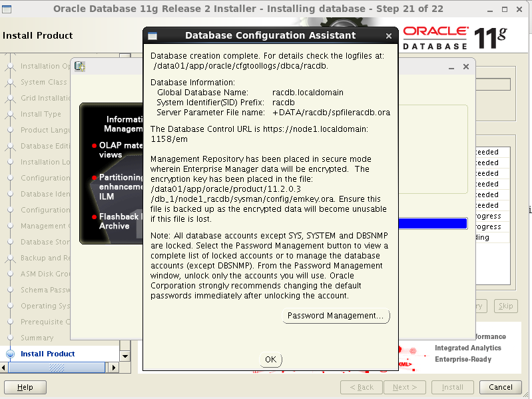The image size is (532, 399).
Task: Select the Operating System Groups step
Action: click(x=45, y=306)
